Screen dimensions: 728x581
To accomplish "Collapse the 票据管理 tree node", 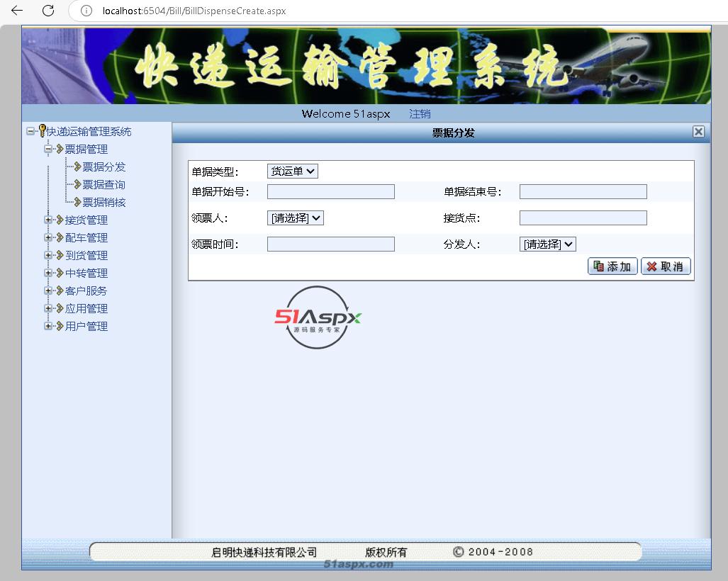I will click(47, 149).
